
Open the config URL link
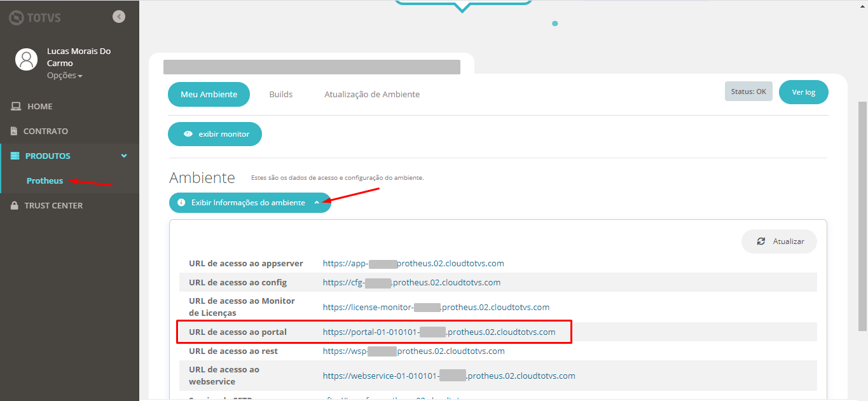(x=411, y=282)
